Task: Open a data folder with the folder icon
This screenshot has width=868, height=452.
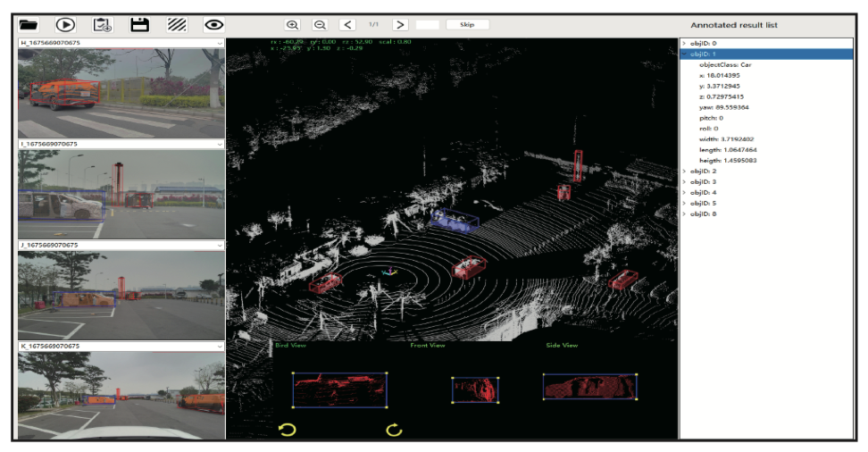Action: point(29,24)
